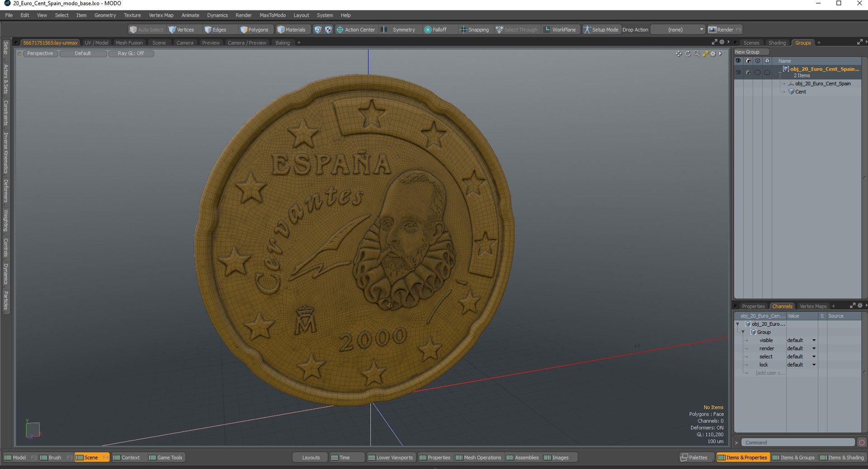This screenshot has height=469, width=868.
Task: Click into the Command input field
Action: [799, 443]
